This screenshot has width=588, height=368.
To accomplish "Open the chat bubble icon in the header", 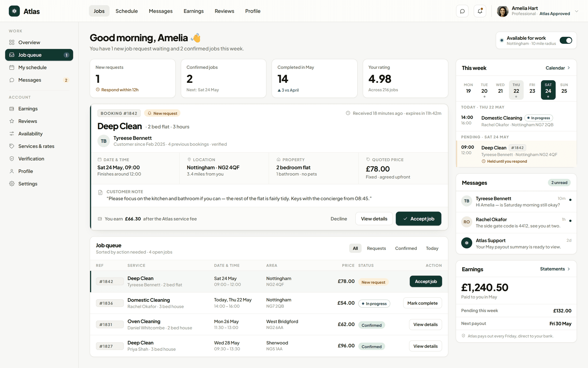I will (462, 11).
